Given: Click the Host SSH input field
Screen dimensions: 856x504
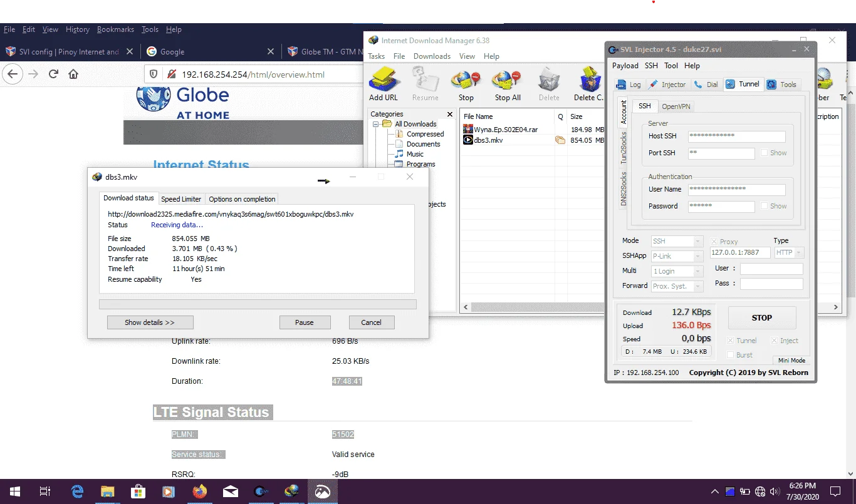Looking at the screenshot, I should click(736, 136).
